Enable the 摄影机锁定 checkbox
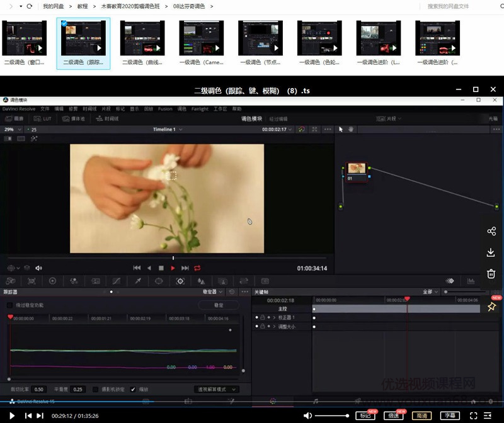 (x=96, y=390)
